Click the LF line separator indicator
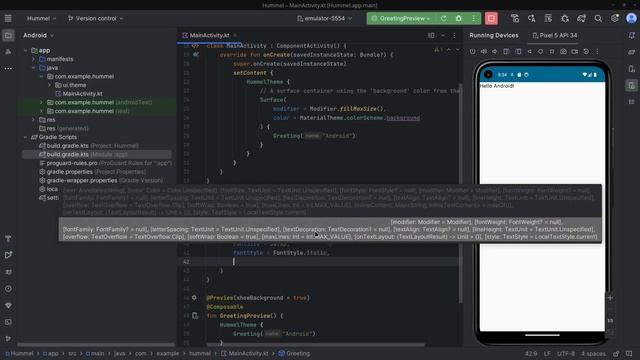This screenshot has height=360, width=640. click(x=547, y=353)
